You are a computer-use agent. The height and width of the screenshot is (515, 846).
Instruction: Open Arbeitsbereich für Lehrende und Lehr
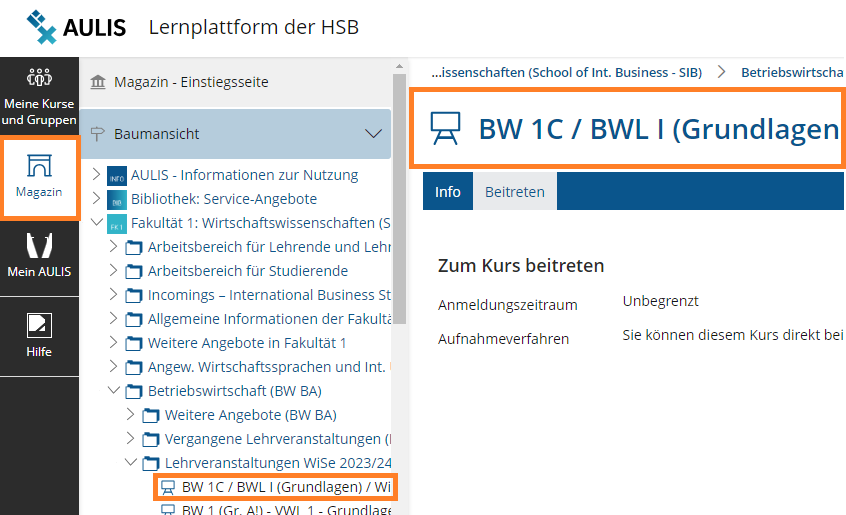click(269, 246)
